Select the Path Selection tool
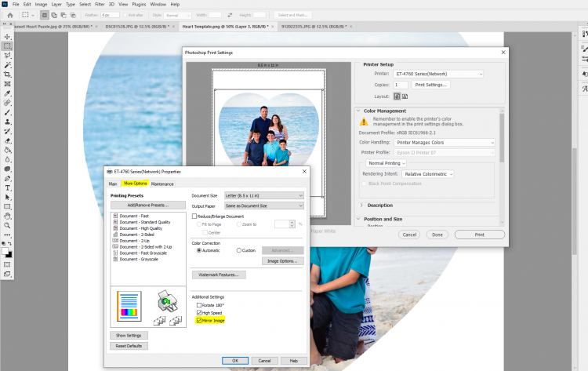 pos(7,198)
